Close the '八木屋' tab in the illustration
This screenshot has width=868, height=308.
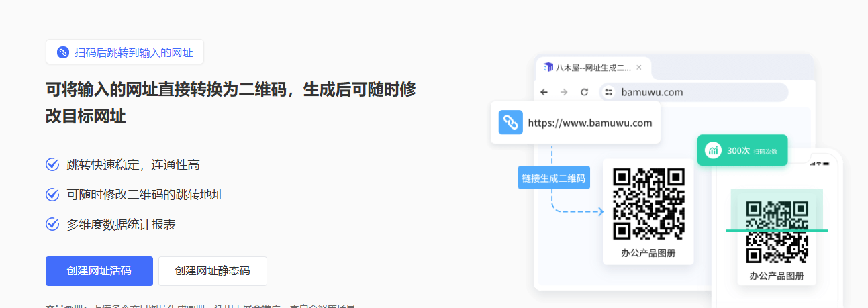(x=639, y=68)
